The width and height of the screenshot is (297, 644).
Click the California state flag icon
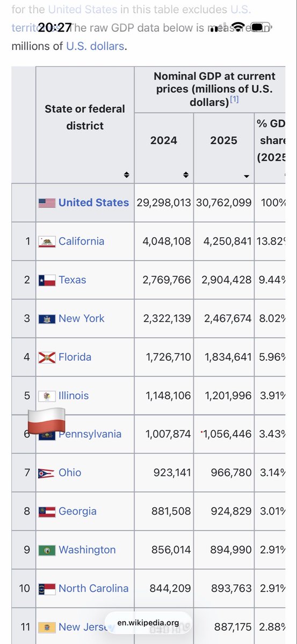tap(47, 241)
